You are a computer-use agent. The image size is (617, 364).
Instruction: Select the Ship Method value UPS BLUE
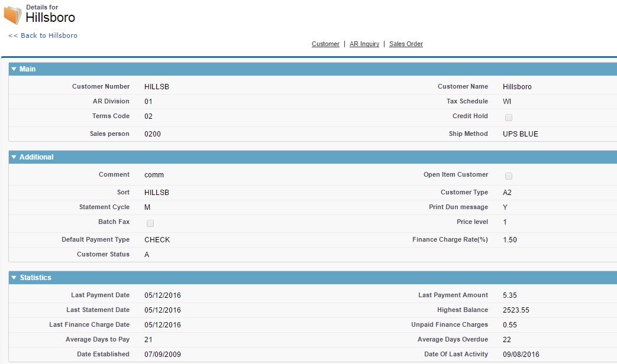[521, 134]
